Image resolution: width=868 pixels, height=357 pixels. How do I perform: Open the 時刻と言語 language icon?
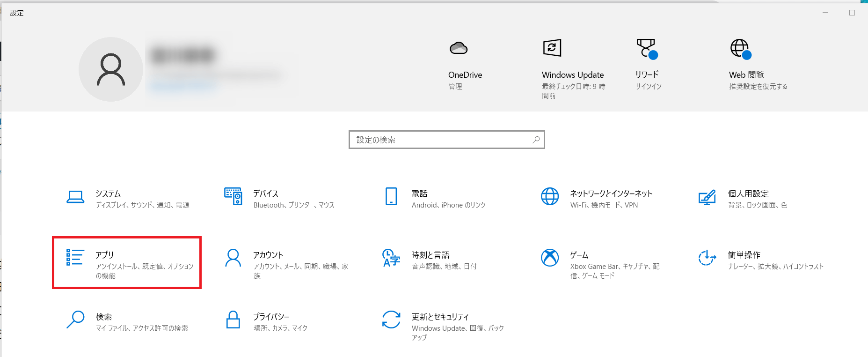[391, 258]
